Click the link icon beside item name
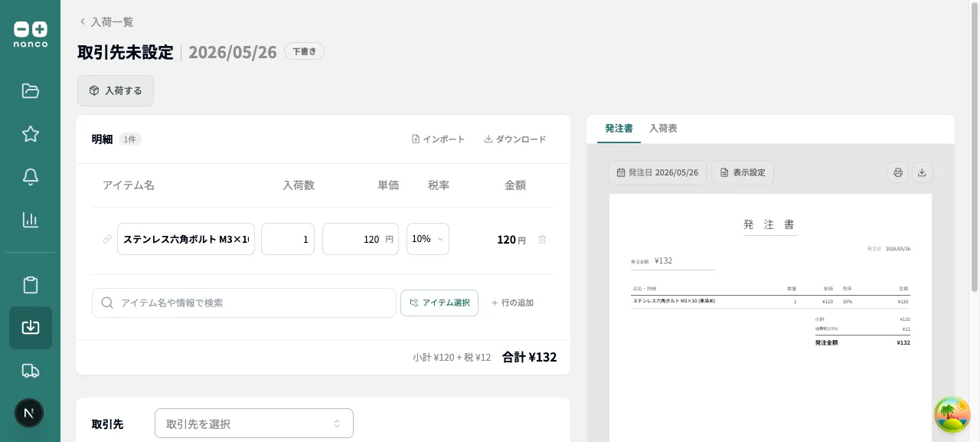This screenshot has width=980, height=442. tap(107, 239)
